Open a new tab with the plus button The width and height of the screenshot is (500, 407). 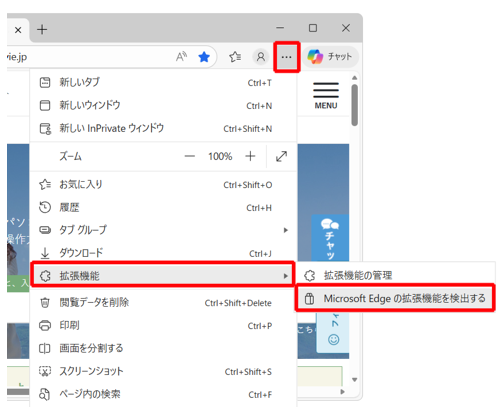pyautogui.click(x=42, y=30)
